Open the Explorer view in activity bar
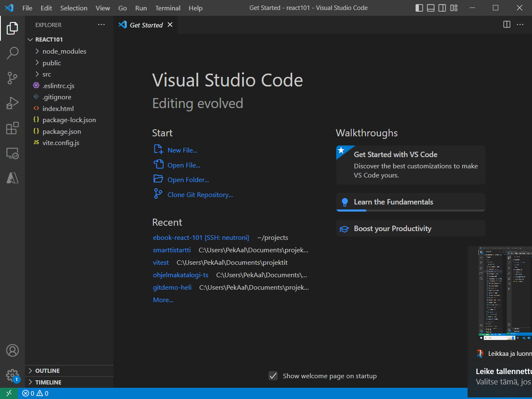The image size is (532, 399). [12, 28]
